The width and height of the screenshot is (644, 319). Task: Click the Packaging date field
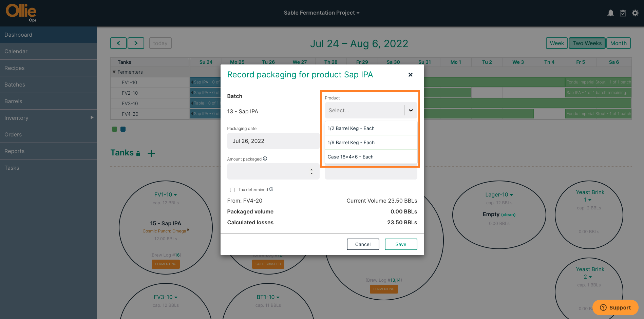[273, 141]
